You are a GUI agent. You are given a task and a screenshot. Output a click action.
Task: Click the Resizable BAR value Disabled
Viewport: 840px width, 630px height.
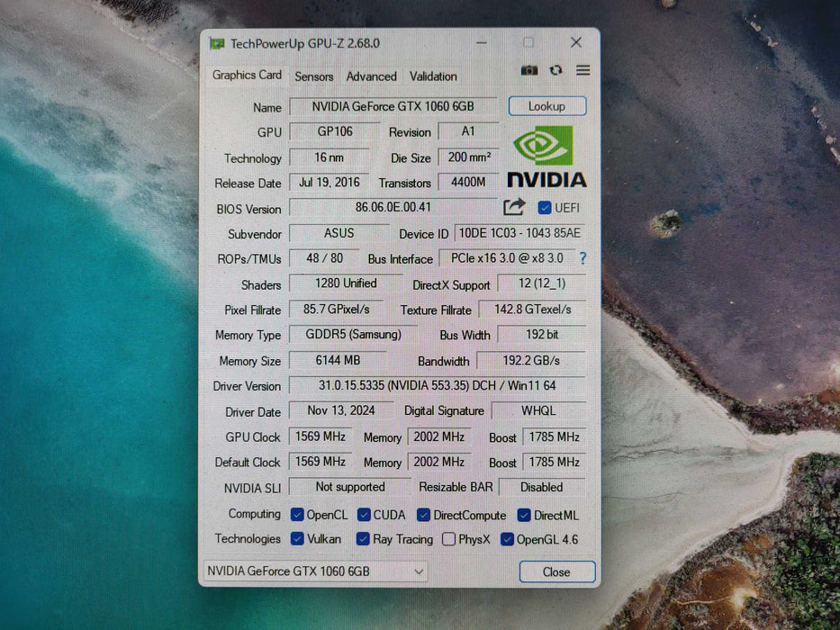(542, 487)
